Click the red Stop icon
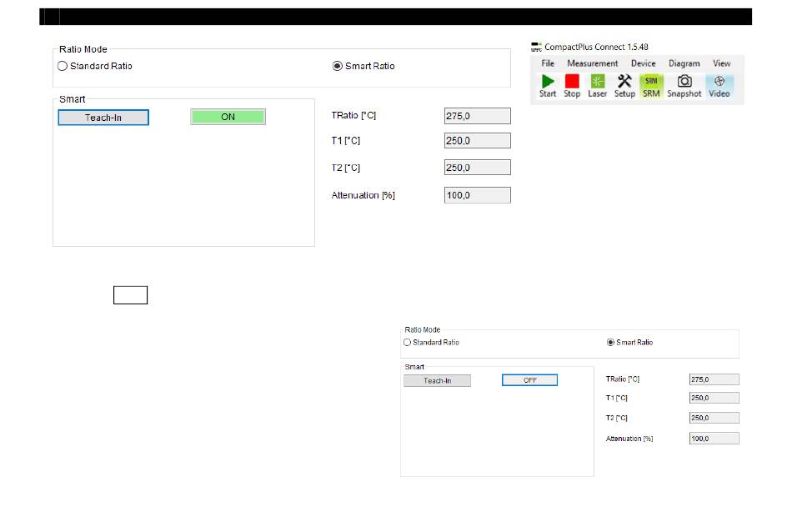 tap(572, 82)
